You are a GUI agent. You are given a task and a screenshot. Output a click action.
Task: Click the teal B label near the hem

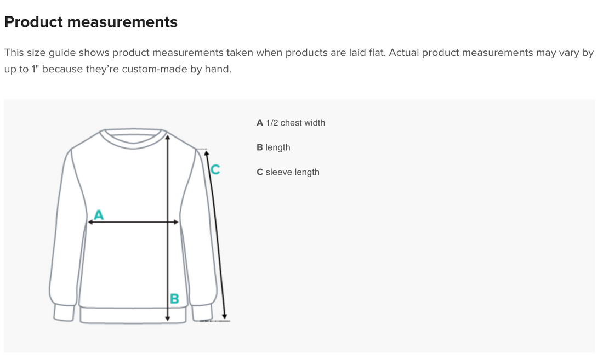coord(174,299)
